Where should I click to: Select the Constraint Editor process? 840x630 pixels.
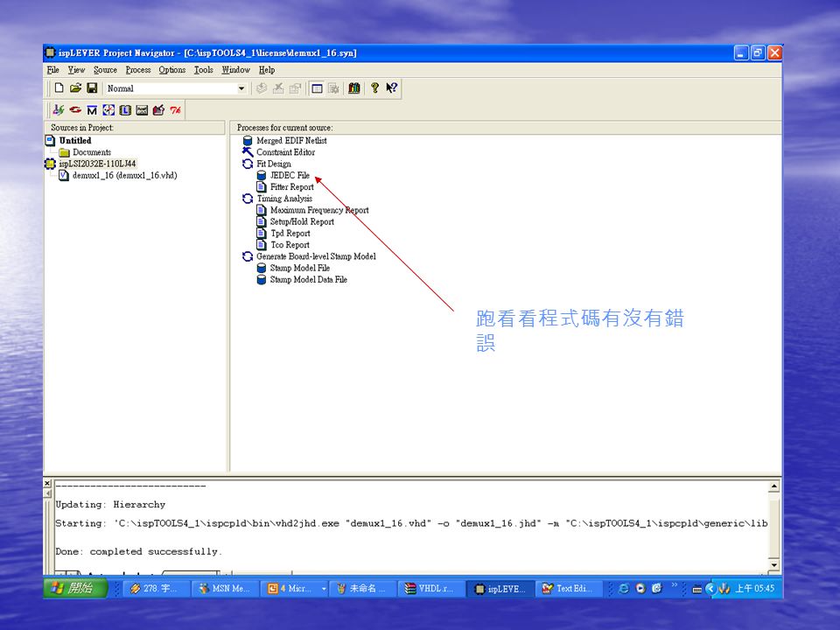[285, 152]
